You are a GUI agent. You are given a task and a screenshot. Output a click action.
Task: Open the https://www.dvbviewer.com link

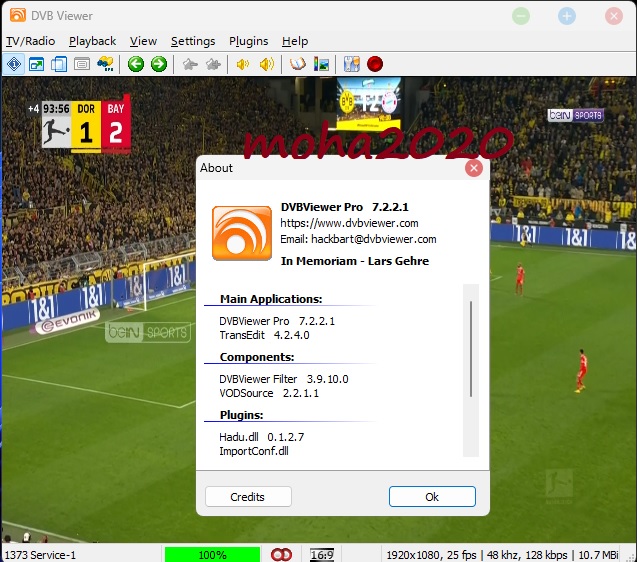[x=349, y=223]
